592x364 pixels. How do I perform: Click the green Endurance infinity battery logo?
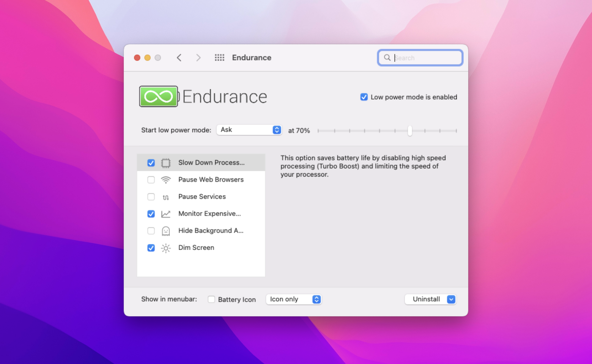(159, 96)
